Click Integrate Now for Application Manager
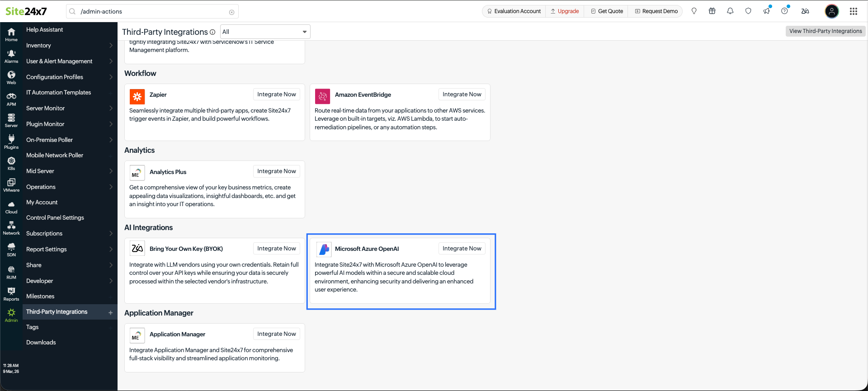Image resolution: width=868 pixels, height=391 pixels. [x=277, y=334]
